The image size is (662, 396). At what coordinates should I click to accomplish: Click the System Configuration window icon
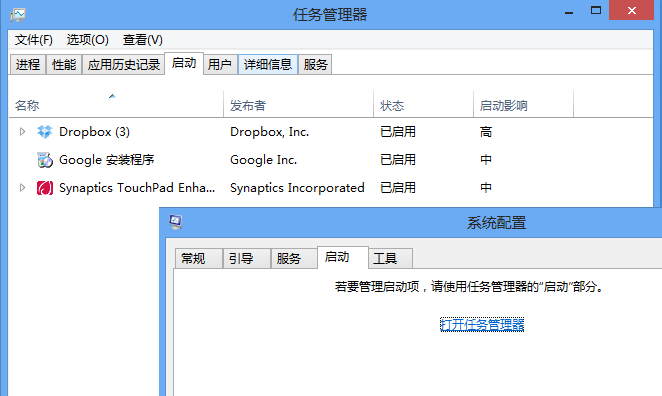tap(176, 222)
